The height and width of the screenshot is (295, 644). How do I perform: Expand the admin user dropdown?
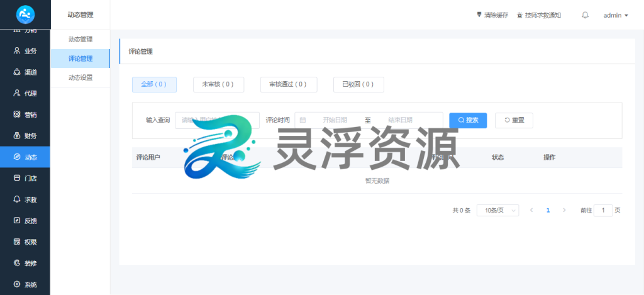[x=616, y=15]
